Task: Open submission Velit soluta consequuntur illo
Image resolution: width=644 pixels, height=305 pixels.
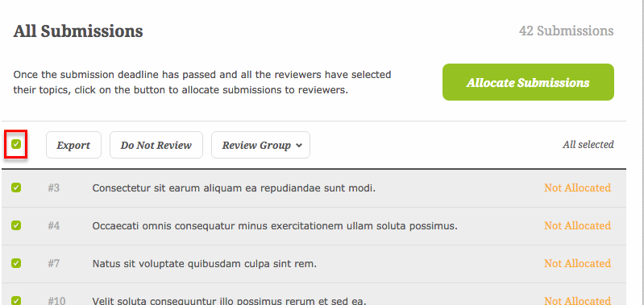Action: tap(229, 301)
